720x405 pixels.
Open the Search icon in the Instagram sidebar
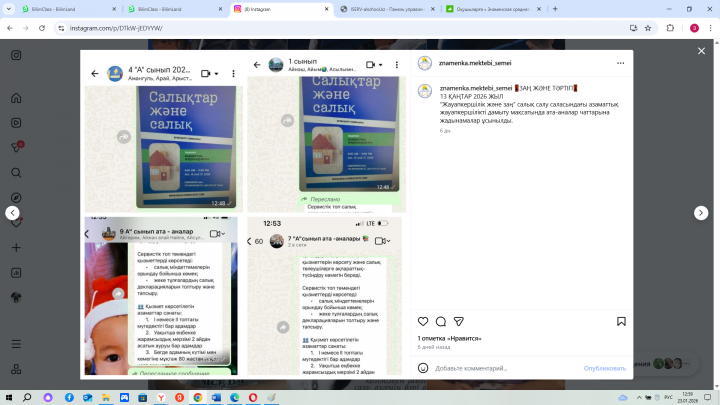coord(16,173)
